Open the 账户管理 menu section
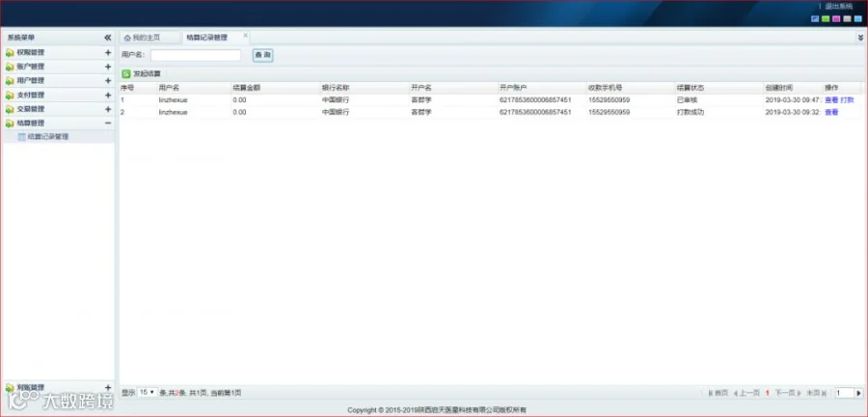Screen dimensions: 868x417 tap(58, 67)
